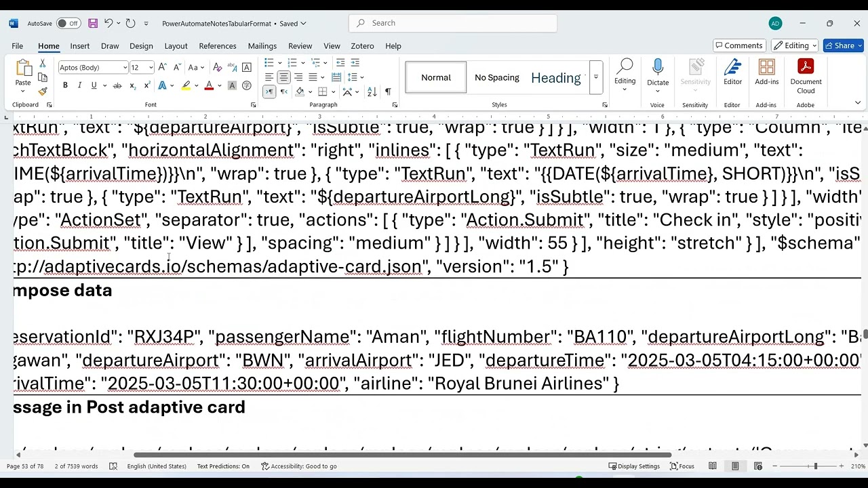Switch to the Insert tab
Screen dimensions: 868x488
(x=79, y=45)
